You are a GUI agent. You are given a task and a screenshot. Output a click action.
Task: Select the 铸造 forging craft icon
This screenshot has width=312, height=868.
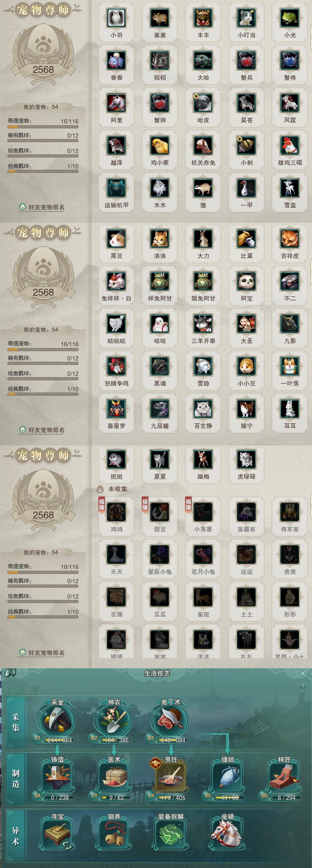tap(57, 776)
